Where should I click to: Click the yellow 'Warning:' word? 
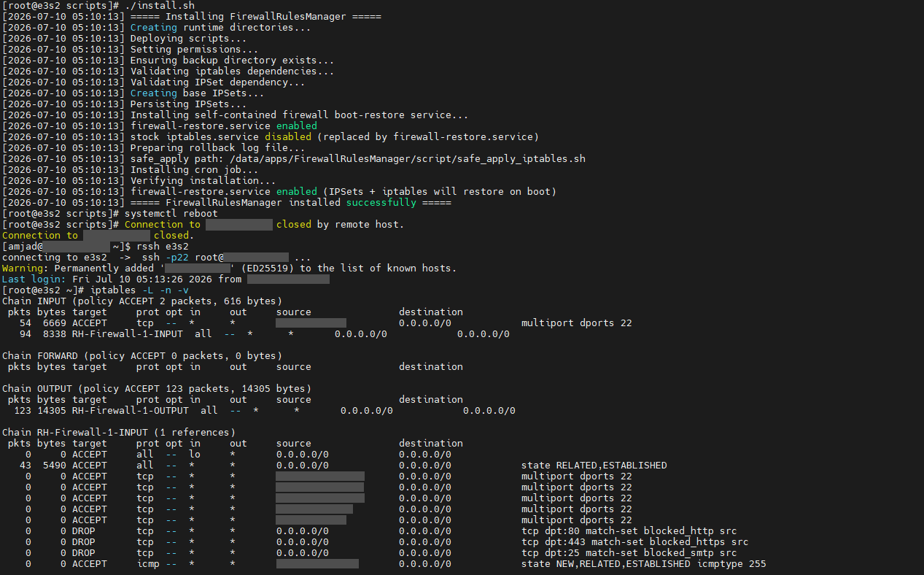click(26, 268)
